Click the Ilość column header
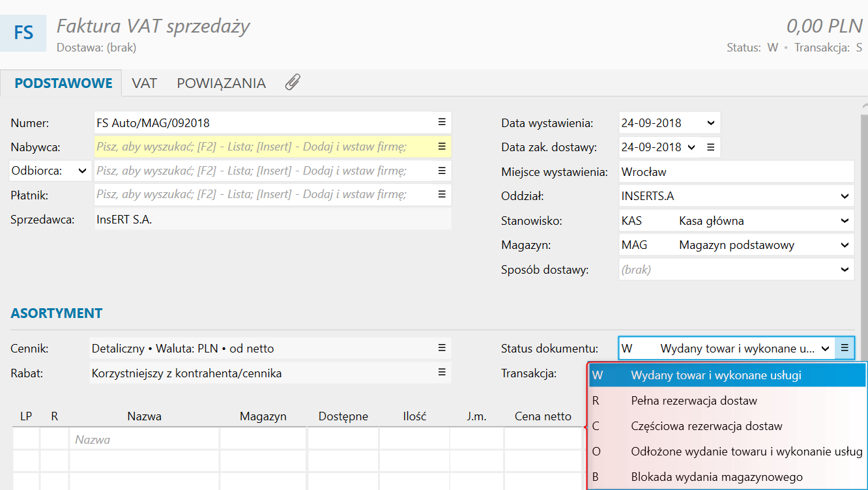The height and width of the screenshot is (490, 868). (414, 416)
